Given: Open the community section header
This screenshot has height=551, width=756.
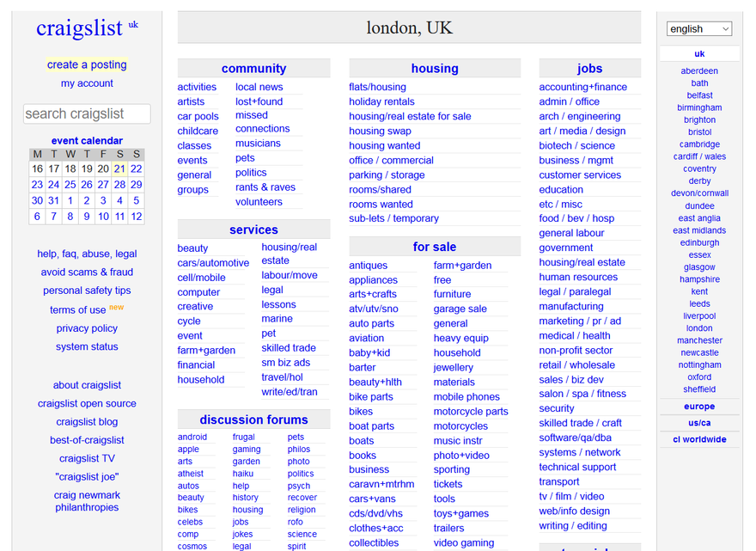Looking at the screenshot, I should pos(253,69).
